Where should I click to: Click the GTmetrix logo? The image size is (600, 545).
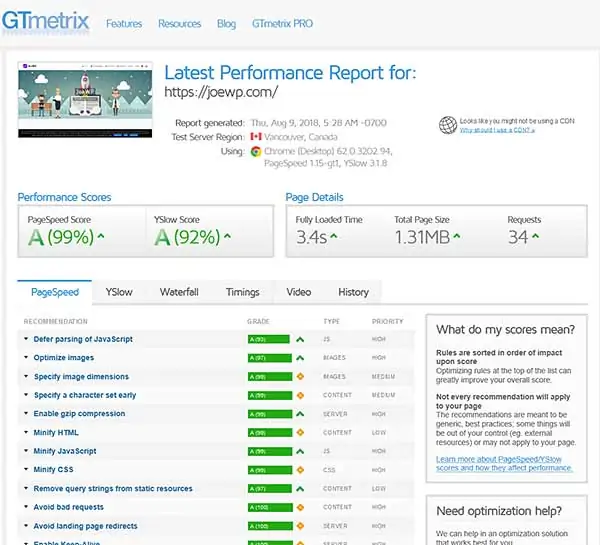(x=46, y=21)
